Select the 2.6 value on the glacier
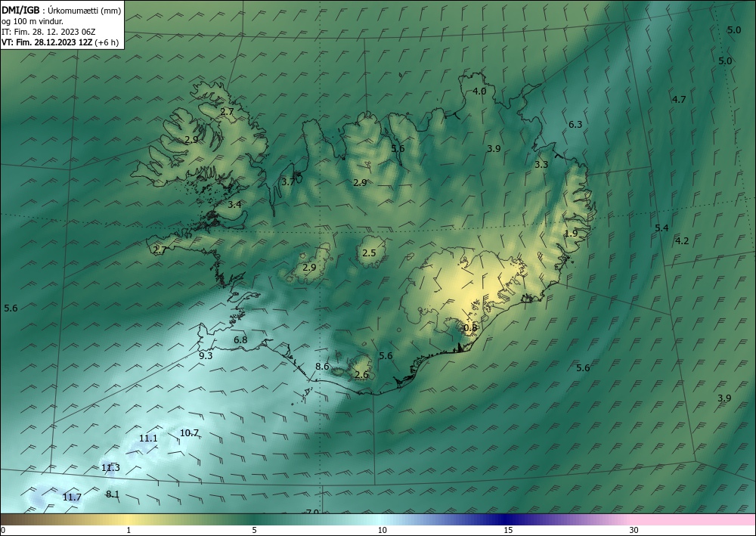The height and width of the screenshot is (536, 756). point(361,375)
